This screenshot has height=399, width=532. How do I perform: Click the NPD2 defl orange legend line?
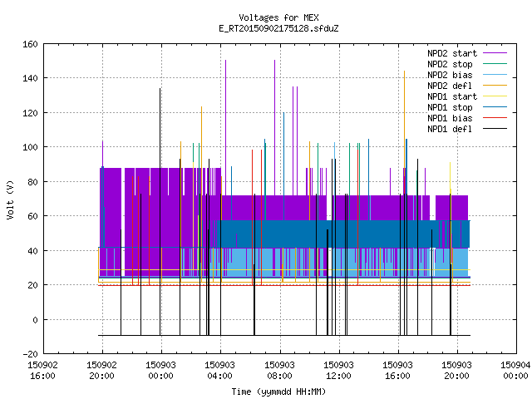(495, 86)
